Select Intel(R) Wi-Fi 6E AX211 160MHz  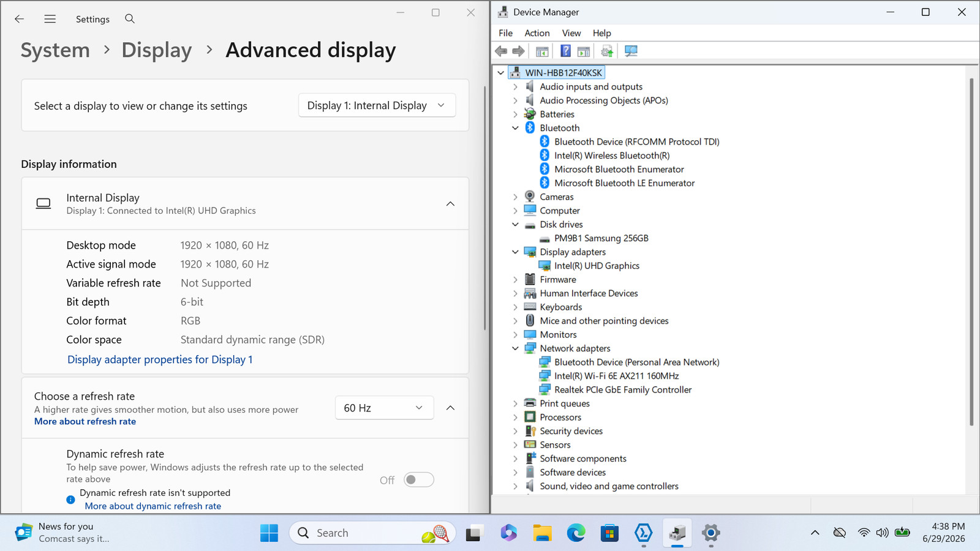pos(616,376)
